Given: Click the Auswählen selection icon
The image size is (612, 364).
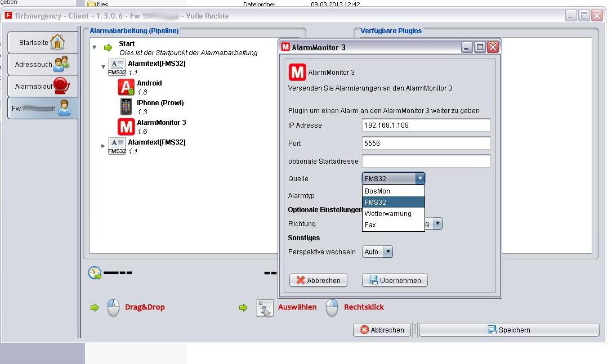Looking at the screenshot, I should (265, 308).
